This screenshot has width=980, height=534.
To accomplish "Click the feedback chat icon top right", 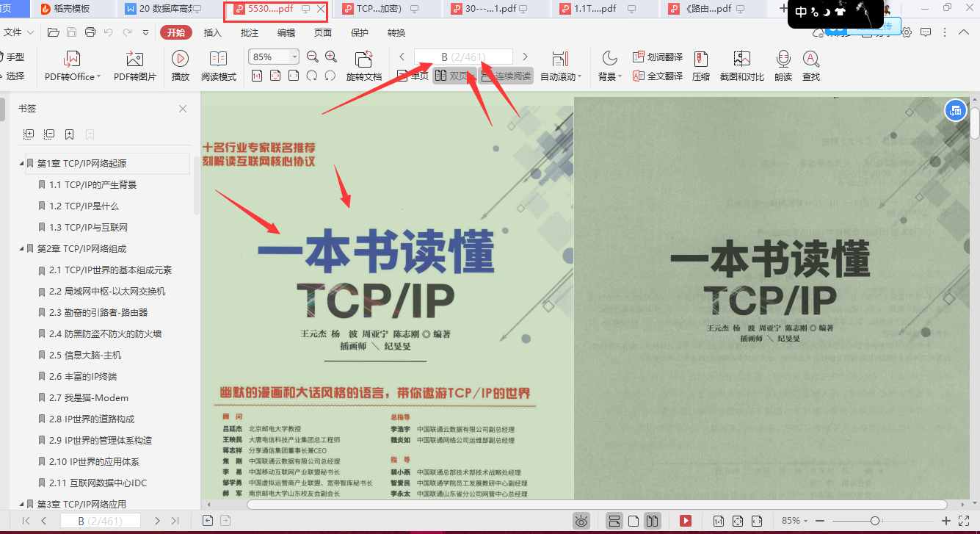I will (x=926, y=32).
